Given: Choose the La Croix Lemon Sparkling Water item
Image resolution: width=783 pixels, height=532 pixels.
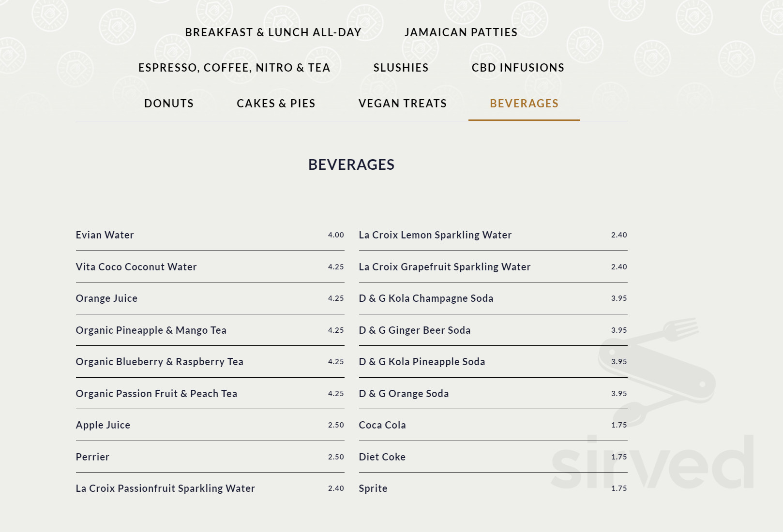Looking at the screenshot, I should [435, 235].
